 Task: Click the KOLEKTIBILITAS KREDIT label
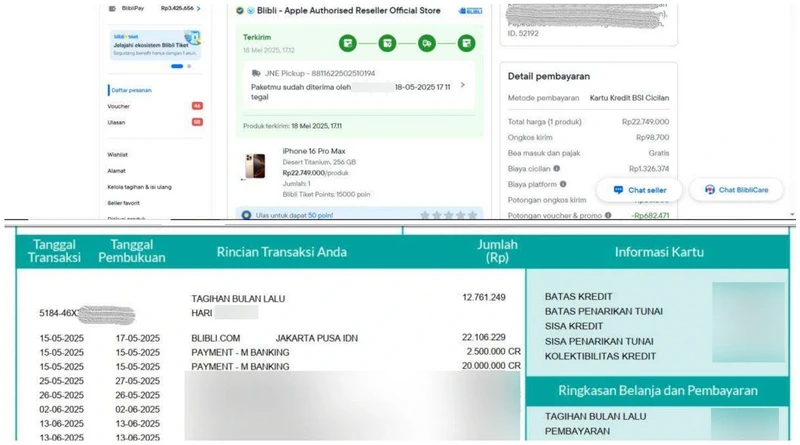tap(601, 356)
